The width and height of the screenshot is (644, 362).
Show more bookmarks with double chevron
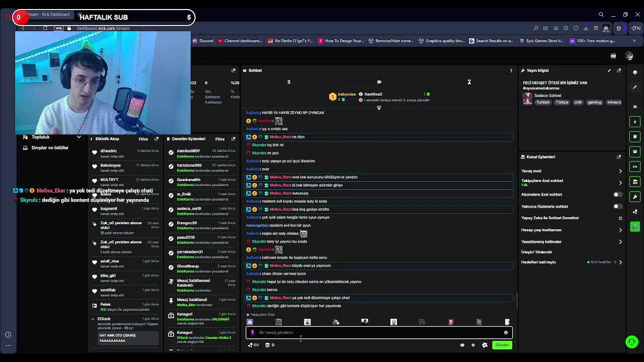click(635, 41)
